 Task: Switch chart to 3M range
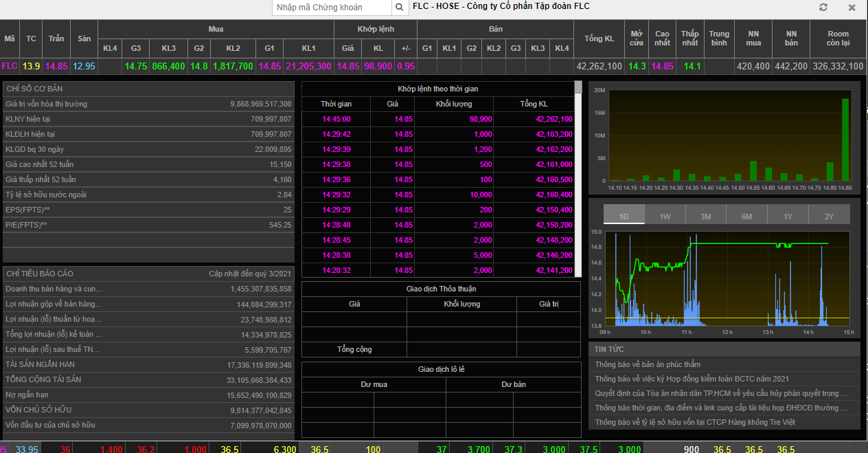click(x=706, y=214)
